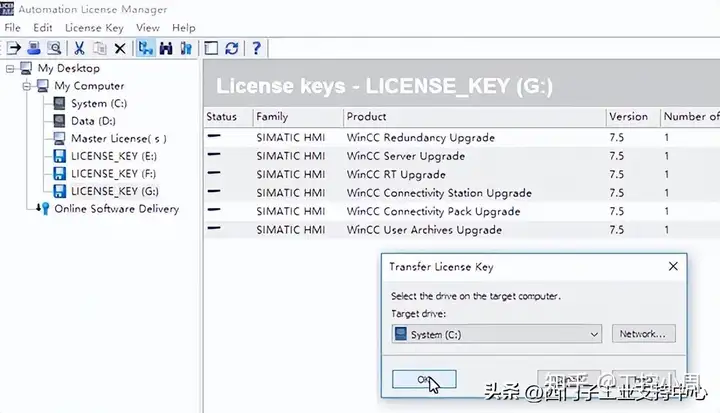Open the View menu
Screen dimensions: 720x413
coord(147,28)
